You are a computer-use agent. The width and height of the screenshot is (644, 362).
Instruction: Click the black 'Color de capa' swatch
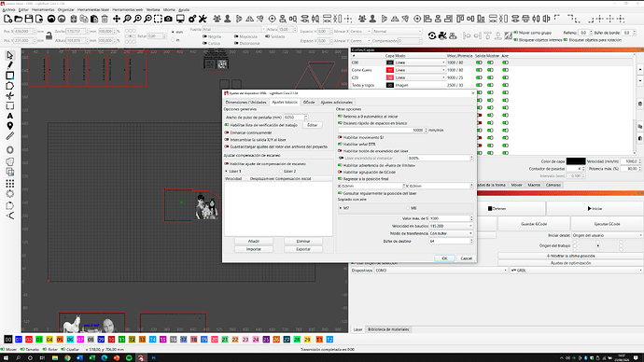pos(576,161)
